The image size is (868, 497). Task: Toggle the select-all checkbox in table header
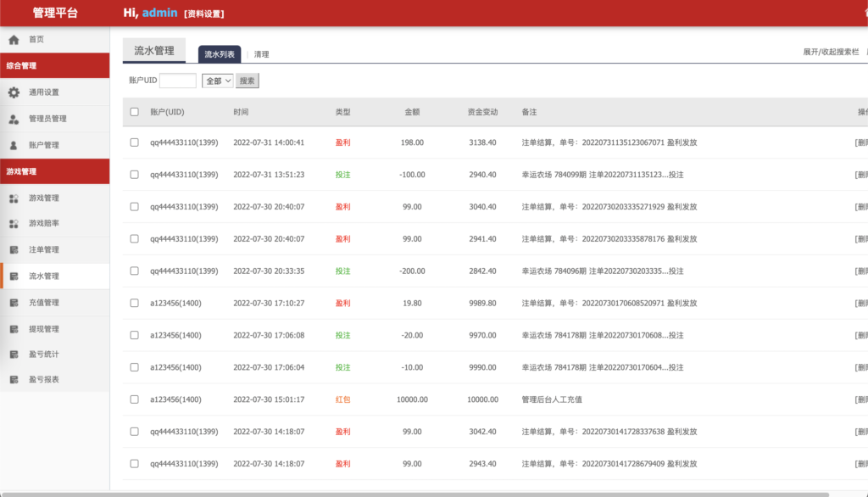click(x=134, y=112)
